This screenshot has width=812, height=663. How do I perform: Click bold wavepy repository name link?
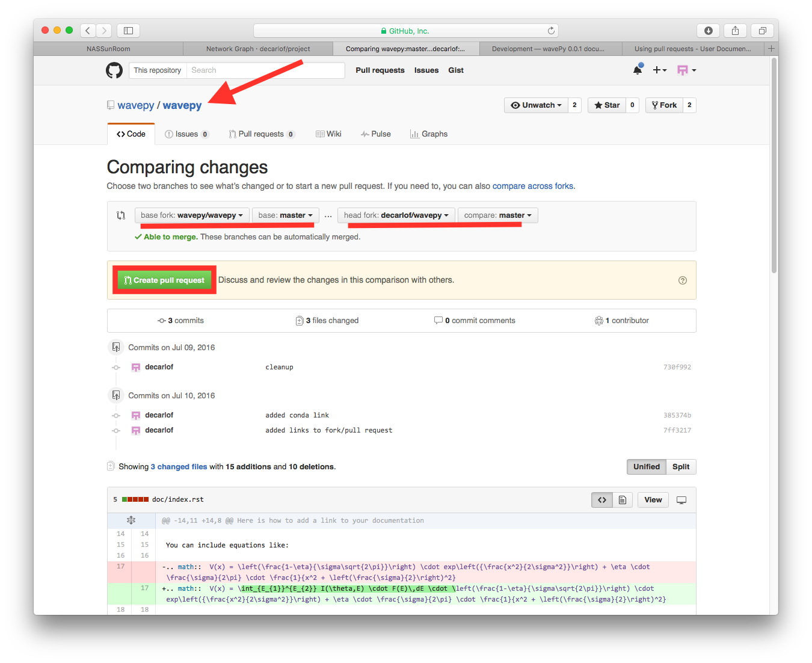182,105
